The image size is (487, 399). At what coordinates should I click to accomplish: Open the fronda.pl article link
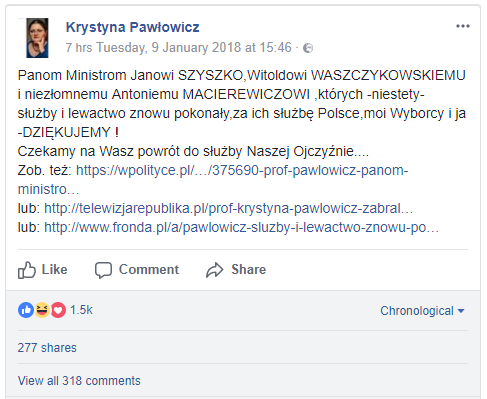(241, 227)
